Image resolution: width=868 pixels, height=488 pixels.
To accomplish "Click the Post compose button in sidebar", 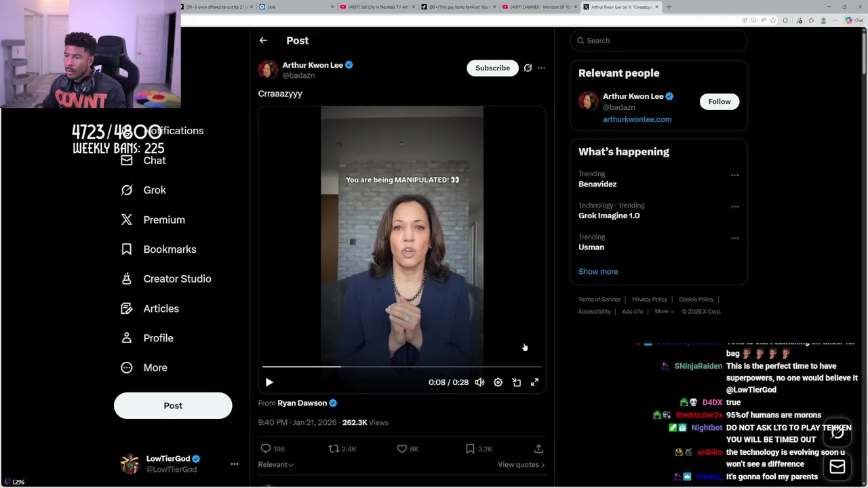I will coord(173,405).
